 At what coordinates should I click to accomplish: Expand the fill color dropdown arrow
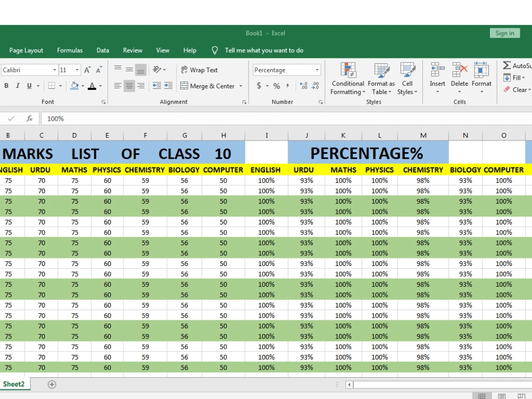[83, 86]
